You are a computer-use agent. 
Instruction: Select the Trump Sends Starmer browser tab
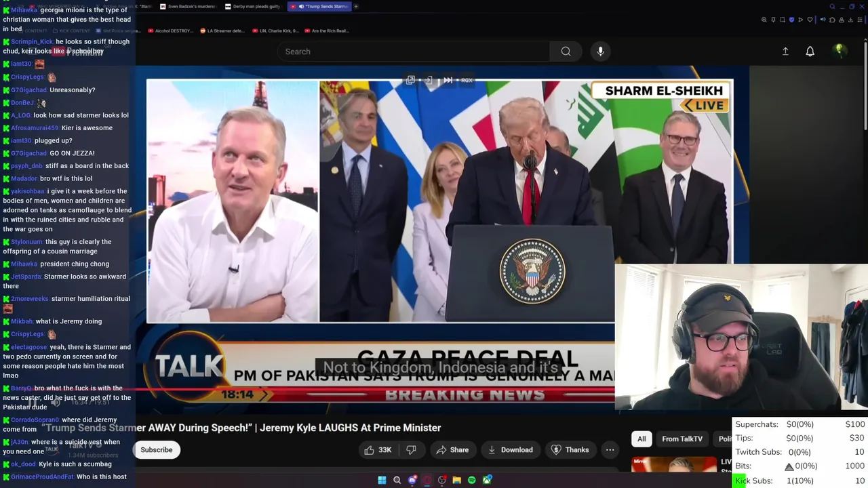point(319,6)
